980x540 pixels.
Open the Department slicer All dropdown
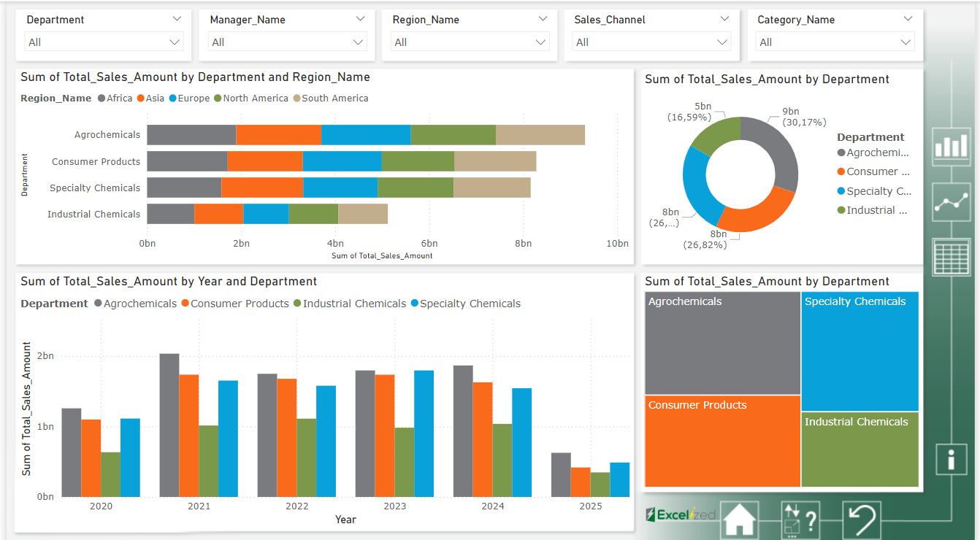coord(104,42)
